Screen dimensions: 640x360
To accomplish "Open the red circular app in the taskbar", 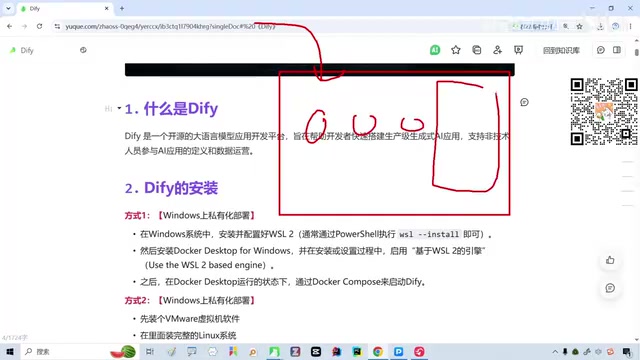I will [x=419, y=351].
